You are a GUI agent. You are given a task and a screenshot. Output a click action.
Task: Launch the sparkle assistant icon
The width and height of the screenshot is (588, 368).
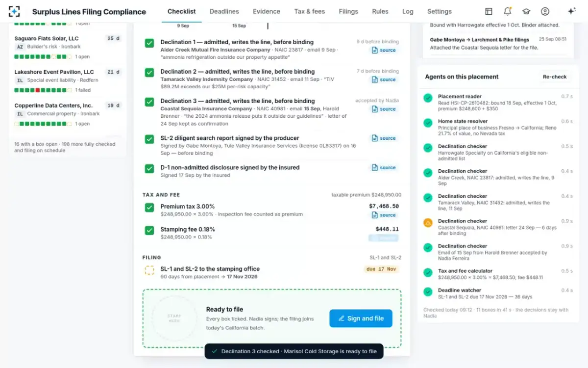click(x=571, y=11)
